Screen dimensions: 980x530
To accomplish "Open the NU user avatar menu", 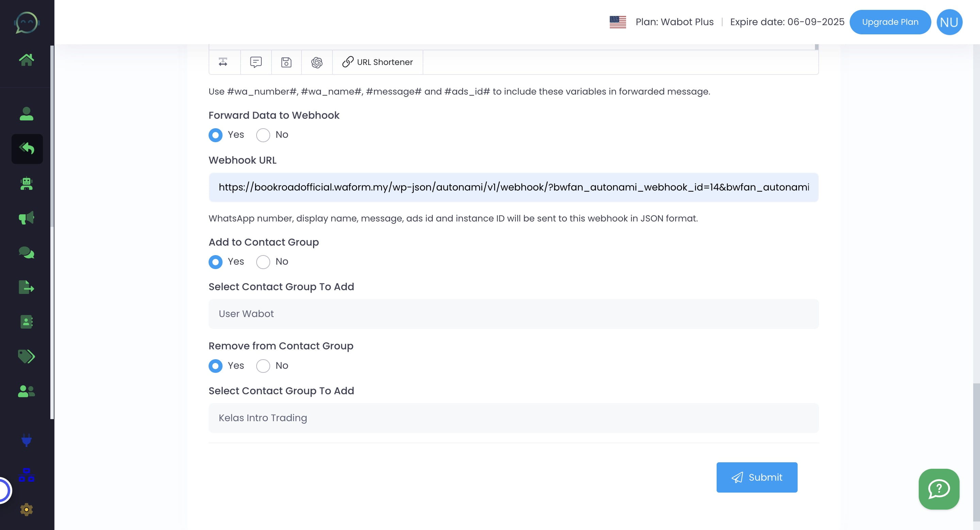I will point(949,22).
